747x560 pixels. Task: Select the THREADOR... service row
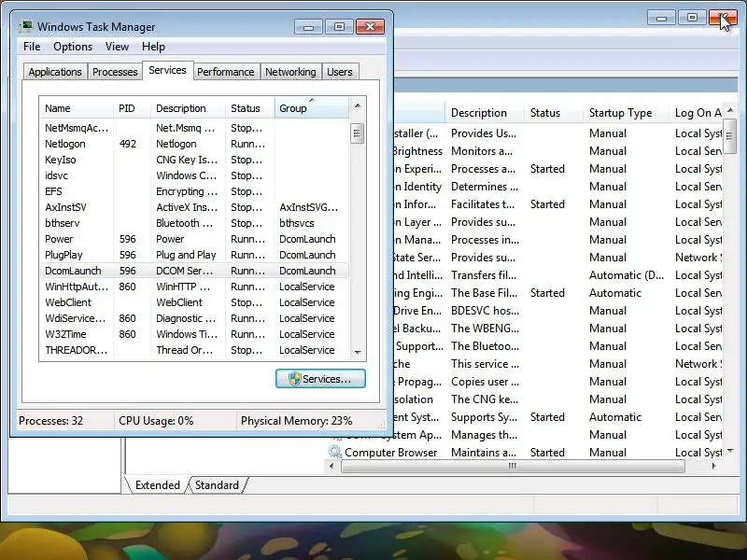pos(194,350)
